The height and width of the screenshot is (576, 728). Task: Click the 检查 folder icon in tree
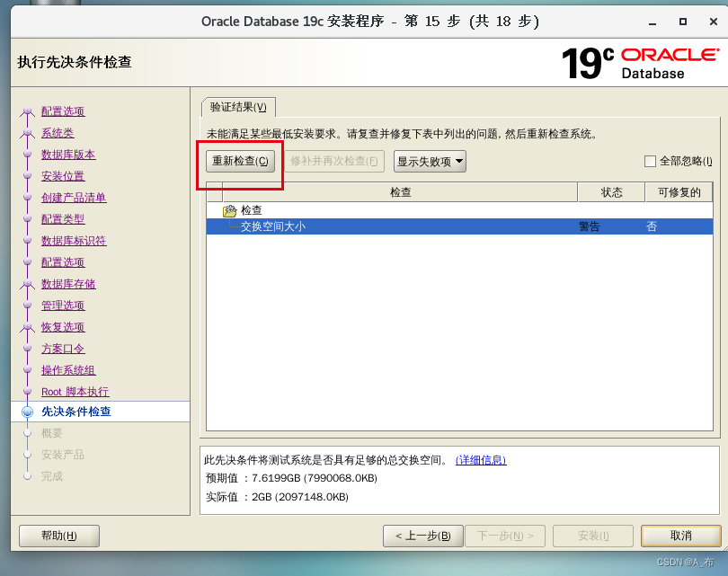point(229,210)
